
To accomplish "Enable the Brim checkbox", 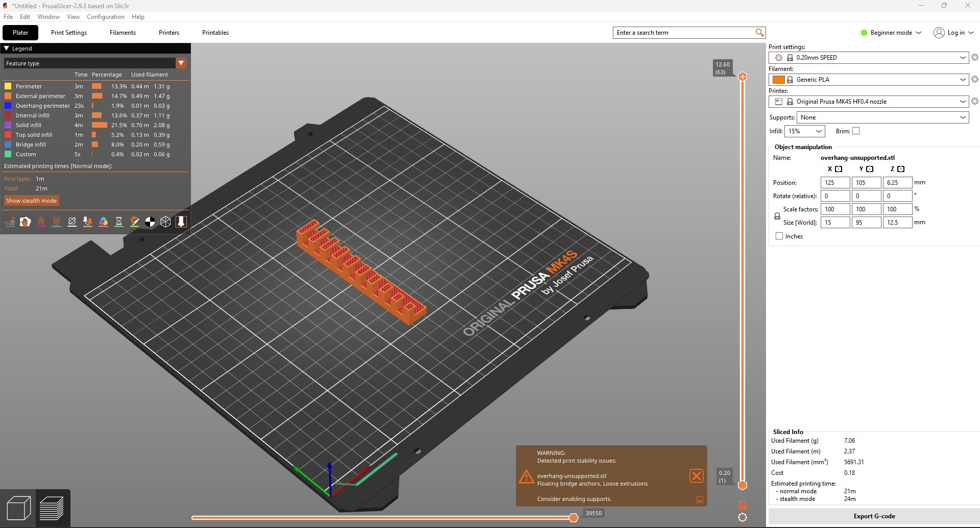I will [856, 131].
